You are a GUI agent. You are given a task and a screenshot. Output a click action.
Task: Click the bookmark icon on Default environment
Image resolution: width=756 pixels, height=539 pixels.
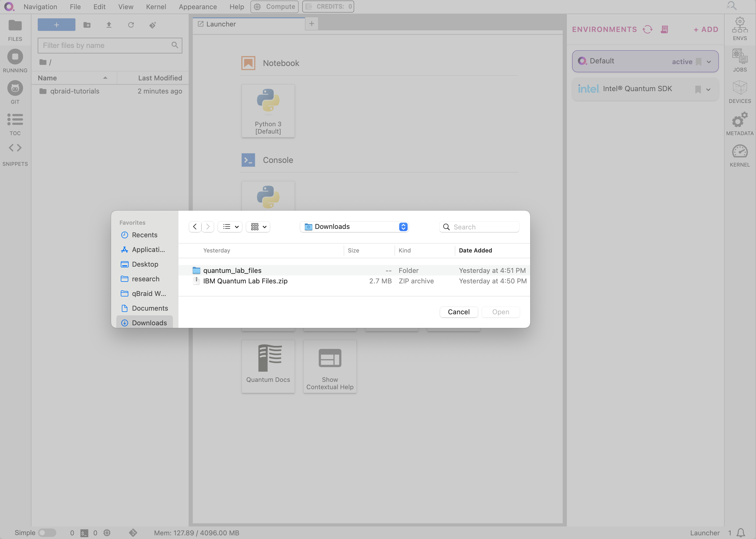click(x=699, y=61)
